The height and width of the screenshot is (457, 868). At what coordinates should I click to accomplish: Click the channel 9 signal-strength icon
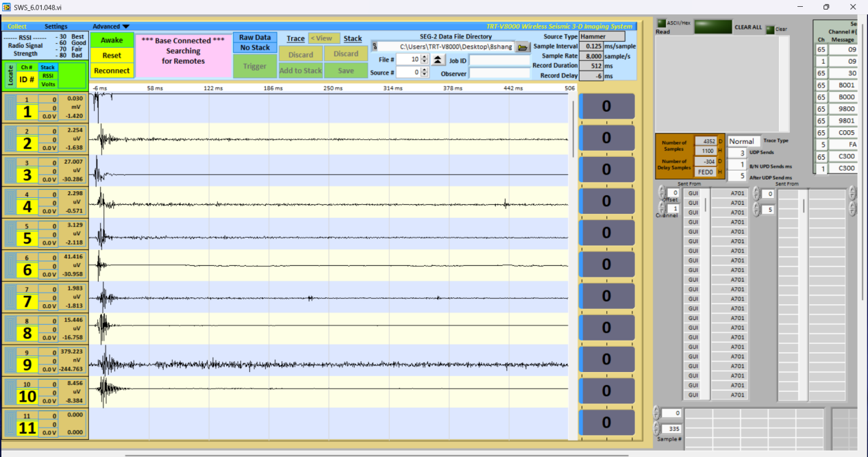pos(8,360)
